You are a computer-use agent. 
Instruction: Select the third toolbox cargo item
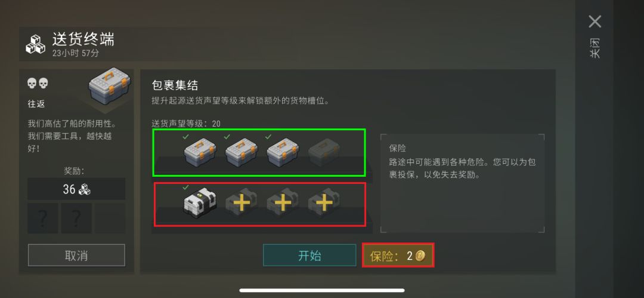(283, 152)
